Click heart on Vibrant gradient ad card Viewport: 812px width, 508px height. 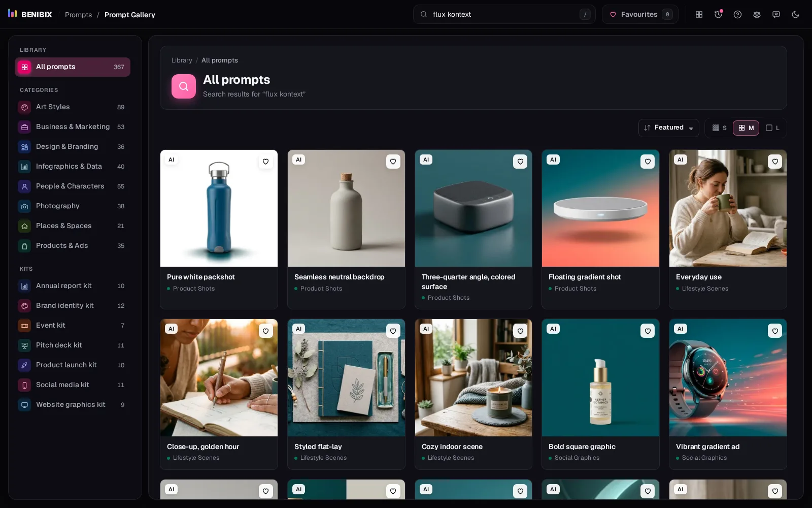pyautogui.click(x=775, y=331)
